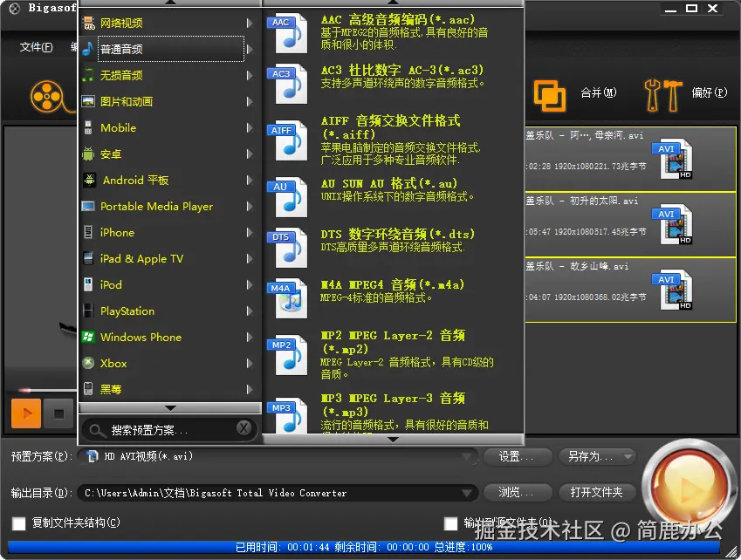741x560 pixels.
Task: Select the 故乡山峰.avi file row
Action: 630,290
